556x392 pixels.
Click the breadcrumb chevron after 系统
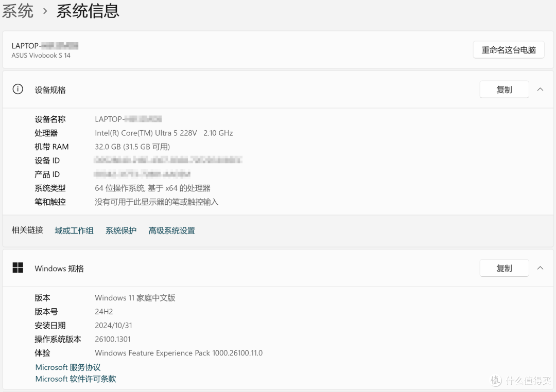pyautogui.click(x=45, y=11)
